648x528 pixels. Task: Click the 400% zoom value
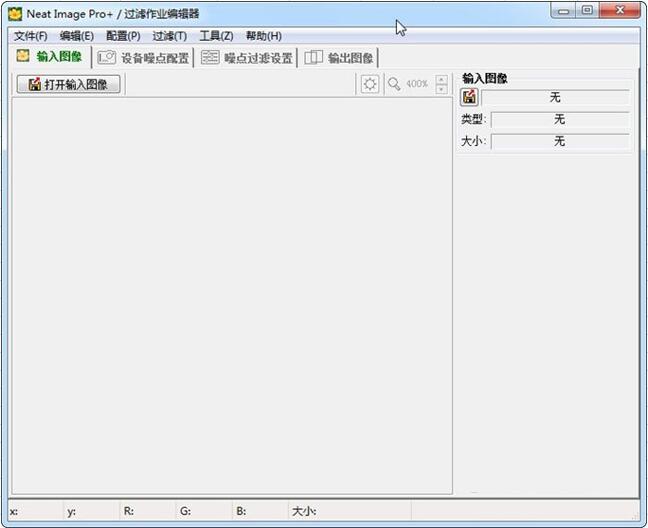(417, 84)
